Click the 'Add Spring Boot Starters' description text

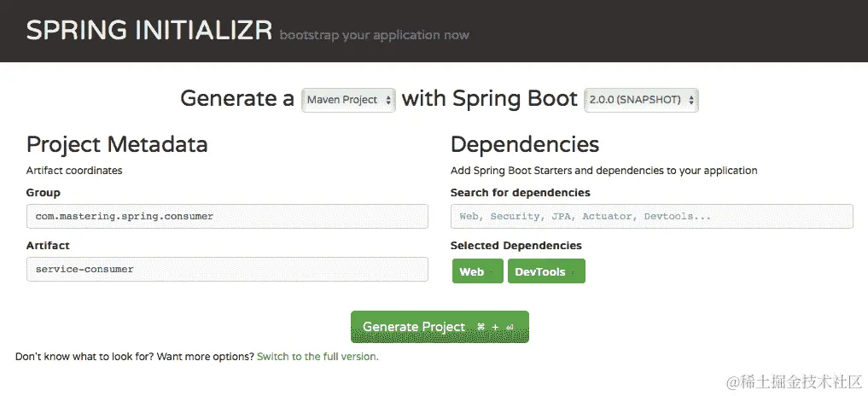(604, 171)
